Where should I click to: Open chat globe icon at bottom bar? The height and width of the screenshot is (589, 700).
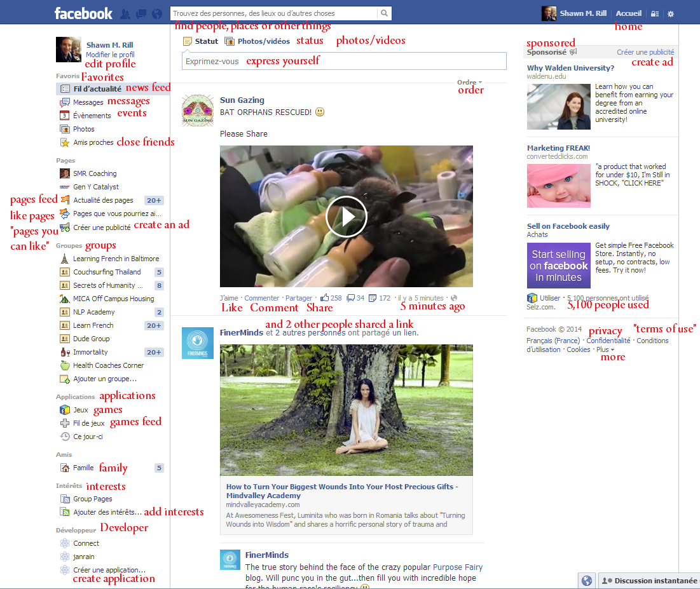tap(587, 581)
